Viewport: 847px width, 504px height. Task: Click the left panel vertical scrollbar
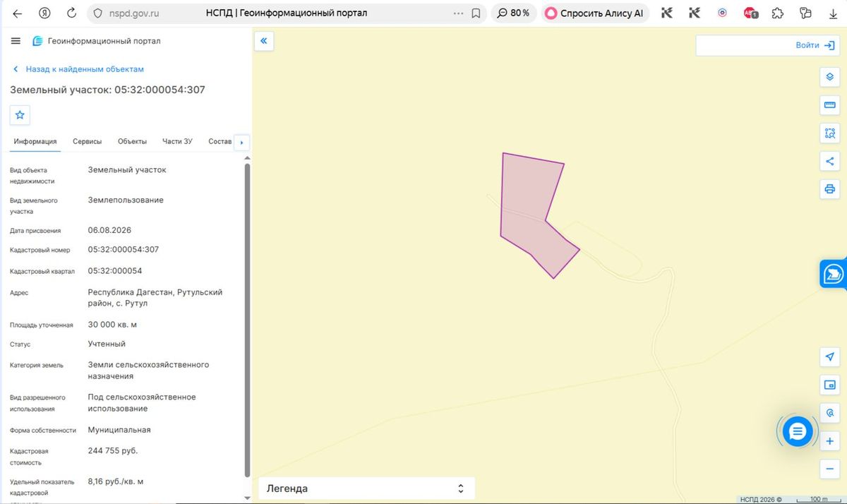pos(247,320)
